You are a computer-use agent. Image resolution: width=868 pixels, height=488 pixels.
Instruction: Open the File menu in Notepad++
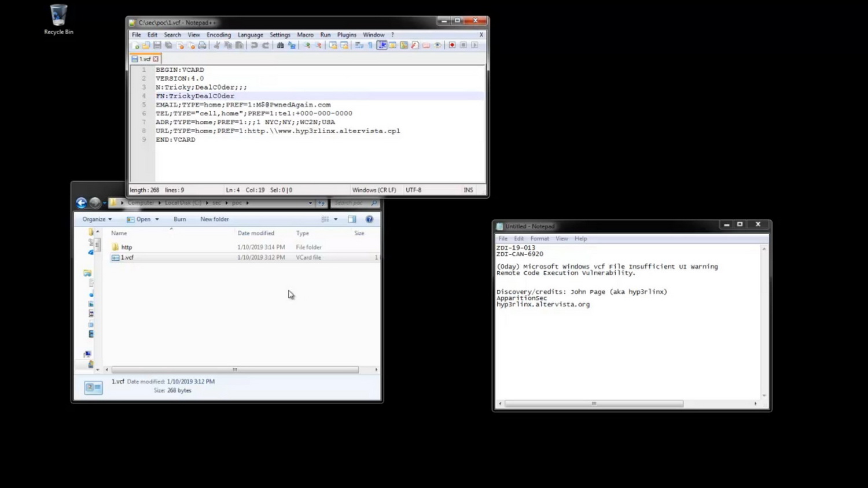pyautogui.click(x=136, y=35)
